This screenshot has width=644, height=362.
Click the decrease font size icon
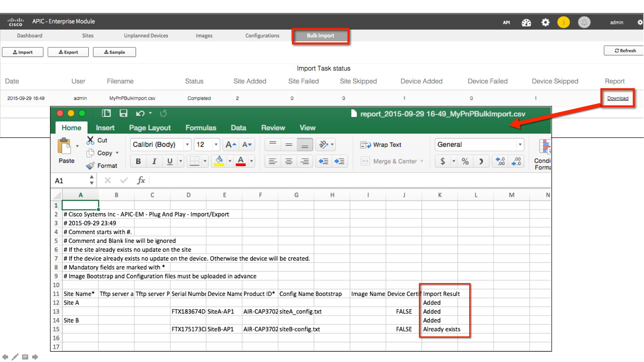(x=247, y=144)
